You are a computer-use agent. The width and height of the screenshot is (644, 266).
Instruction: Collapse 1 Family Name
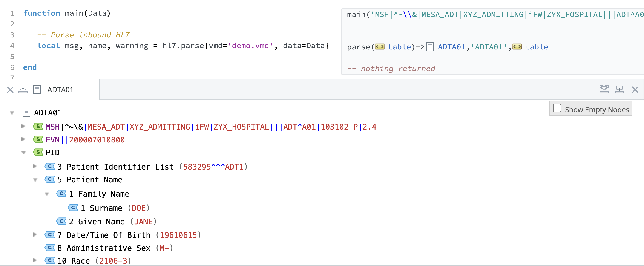tap(47, 194)
